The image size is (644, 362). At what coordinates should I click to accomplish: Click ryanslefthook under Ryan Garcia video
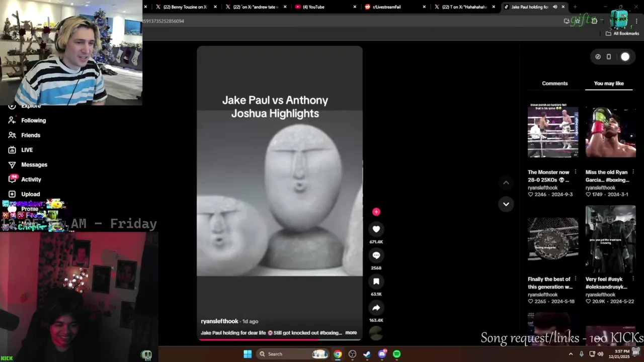(600, 188)
